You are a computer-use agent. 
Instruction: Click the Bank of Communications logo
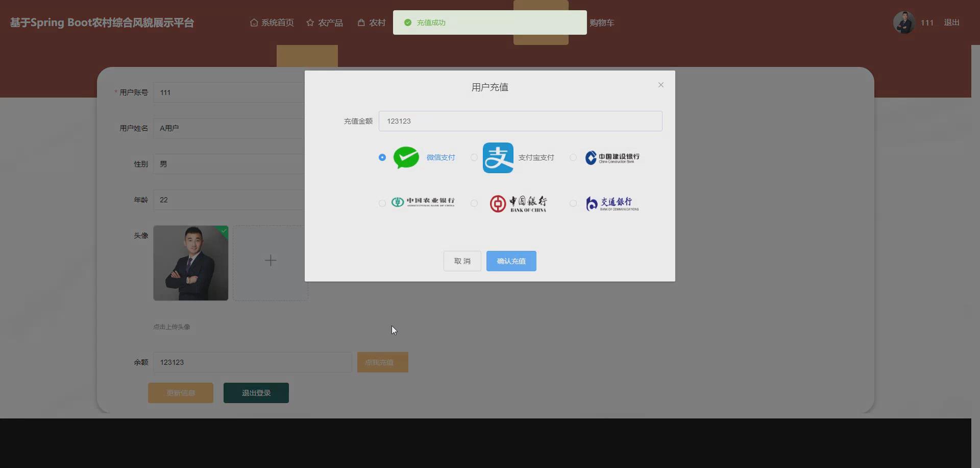click(x=612, y=203)
